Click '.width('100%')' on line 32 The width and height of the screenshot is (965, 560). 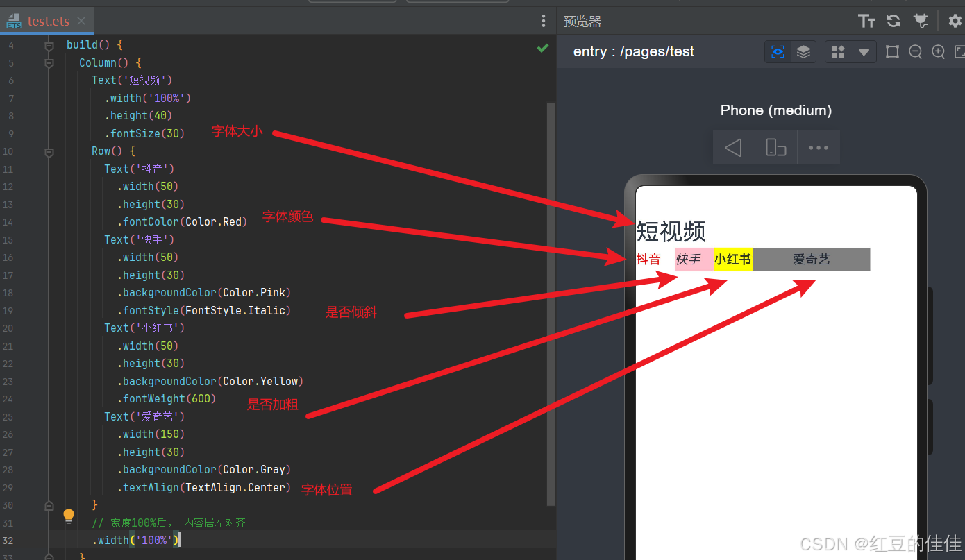pyautogui.click(x=136, y=541)
